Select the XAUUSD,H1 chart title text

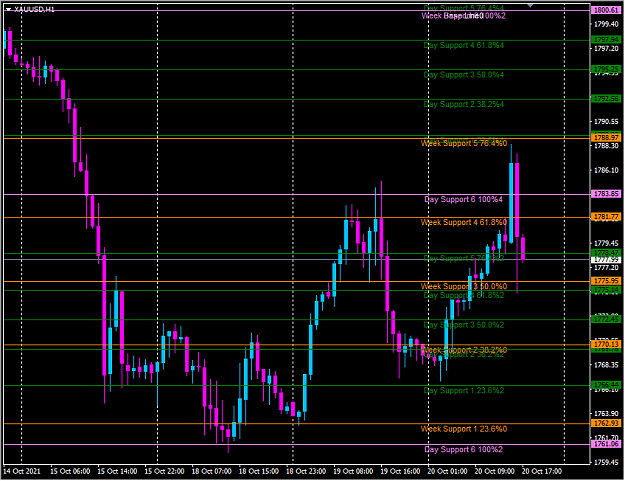34,9
